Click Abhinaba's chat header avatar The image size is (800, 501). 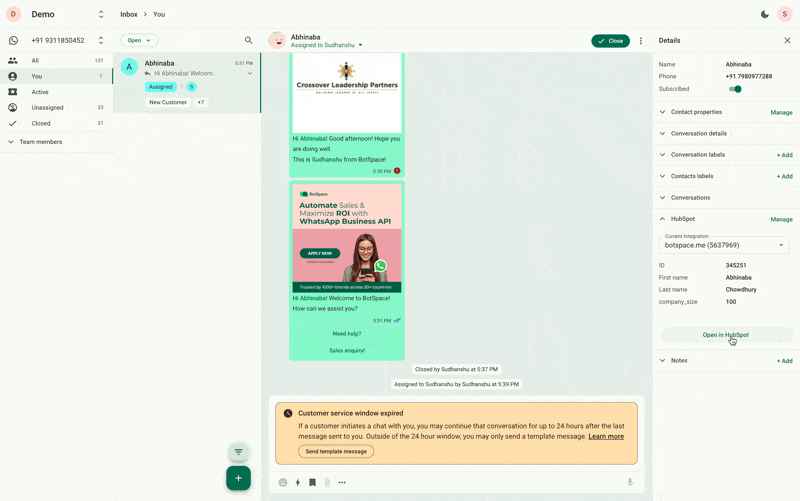[x=277, y=40]
